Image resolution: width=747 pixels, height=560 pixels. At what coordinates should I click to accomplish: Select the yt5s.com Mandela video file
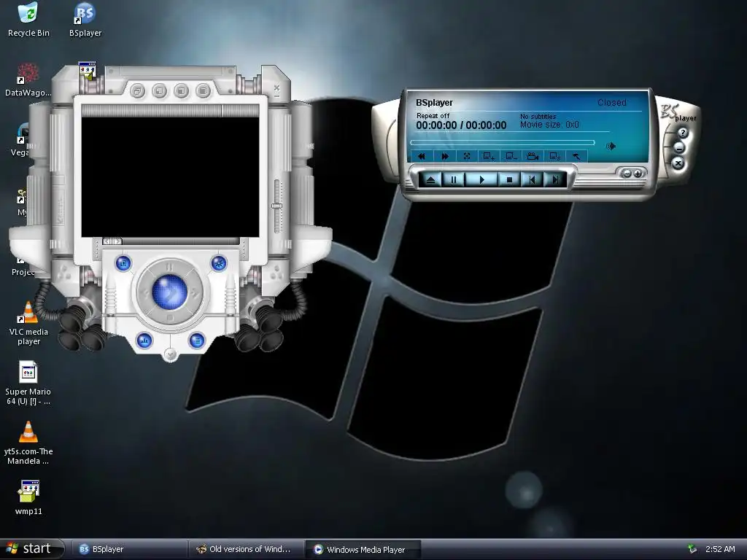coord(28,443)
